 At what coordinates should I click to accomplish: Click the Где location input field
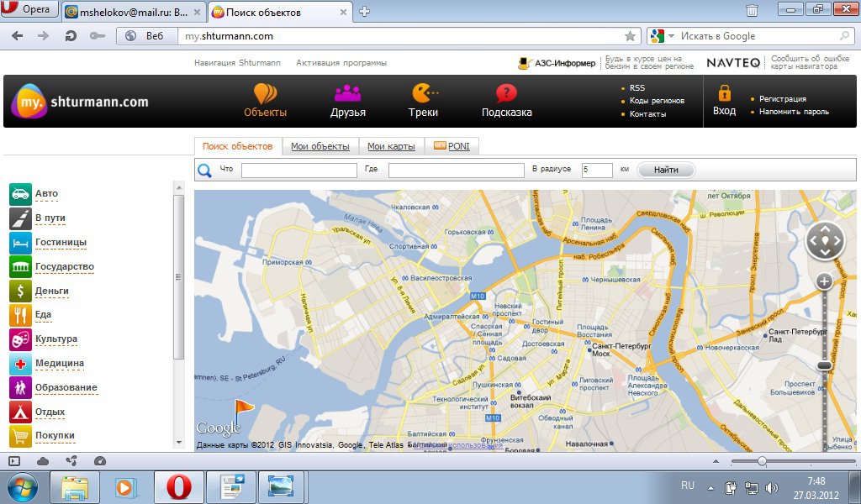[456, 171]
